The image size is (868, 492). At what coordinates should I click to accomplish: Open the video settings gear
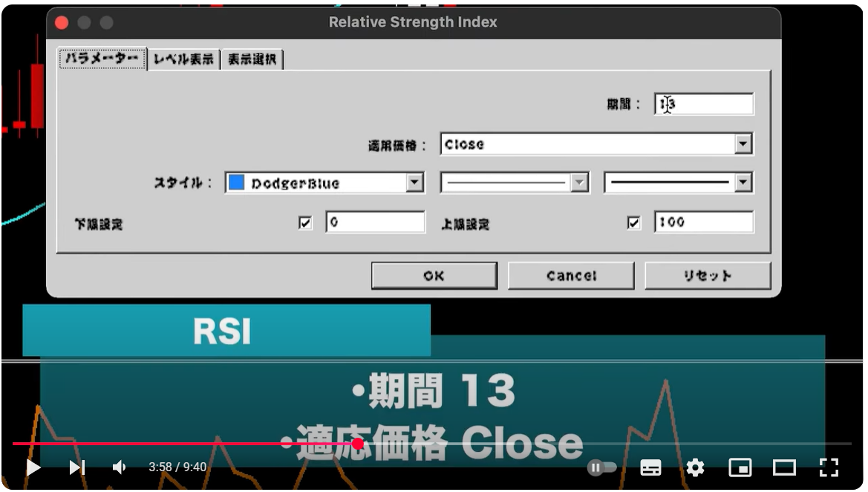tap(695, 467)
